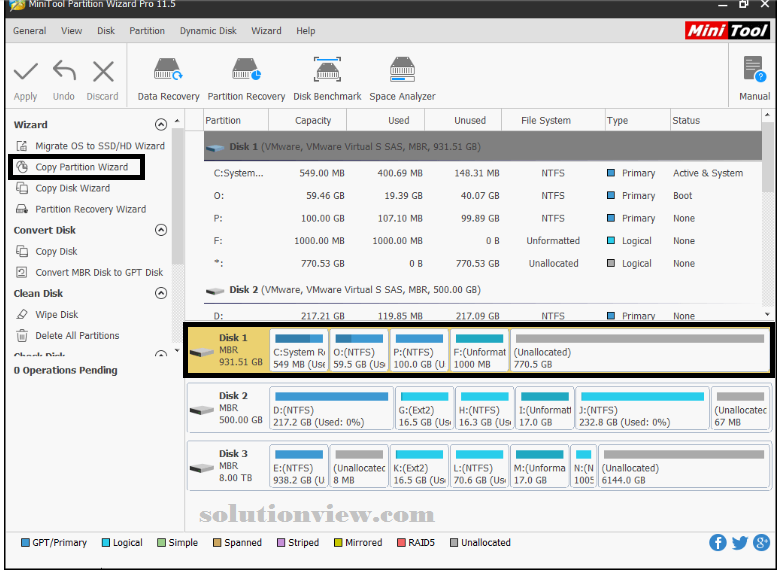Screen dimensions: 777x570
Task: Click the Copy Disk icon under Convert Disk
Action: click(x=22, y=251)
